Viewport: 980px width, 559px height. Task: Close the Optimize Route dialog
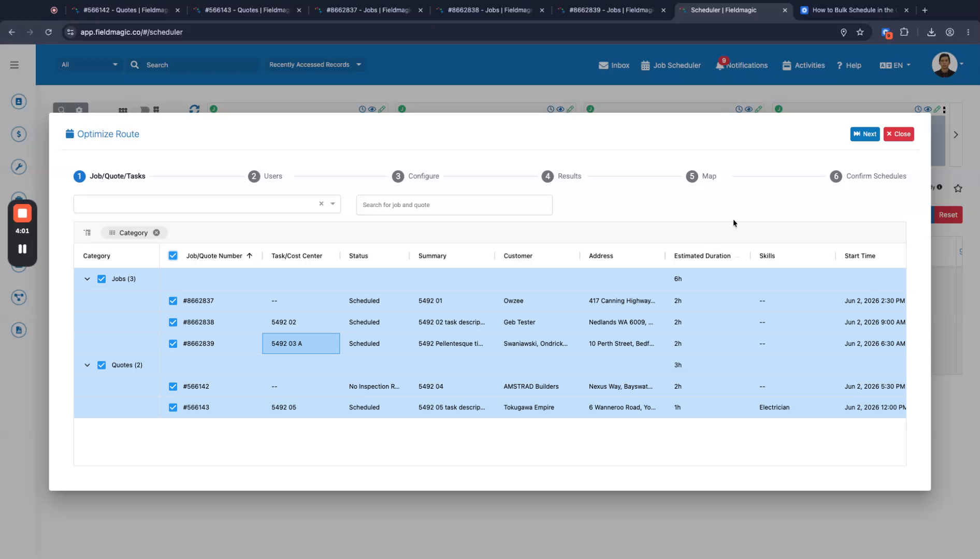coord(898,134)
